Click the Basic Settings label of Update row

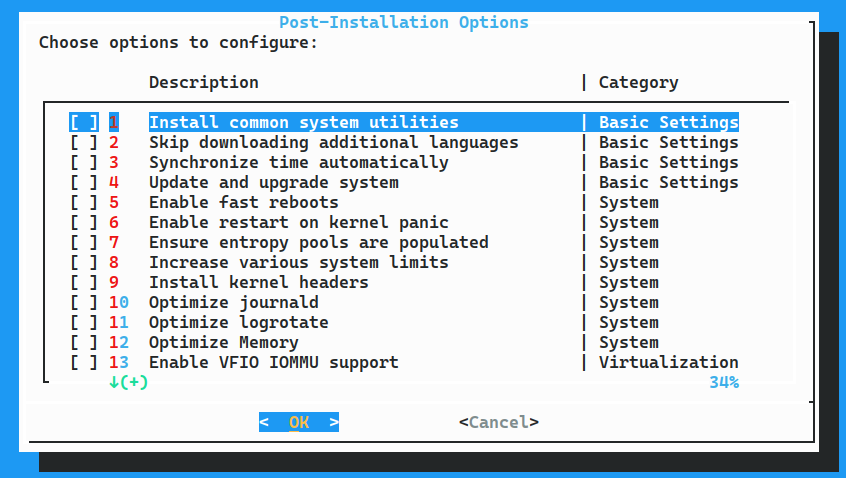pos(669,182)
